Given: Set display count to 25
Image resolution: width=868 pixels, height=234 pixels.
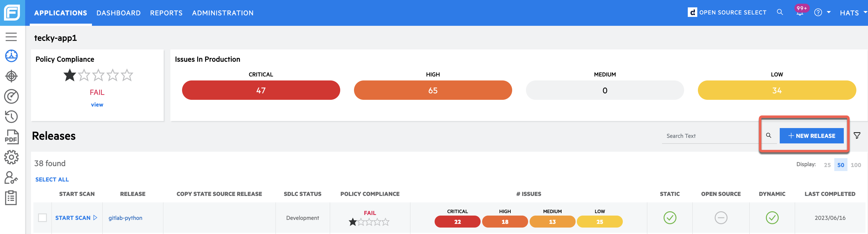Looking at the screenshot, I should 827,165.
